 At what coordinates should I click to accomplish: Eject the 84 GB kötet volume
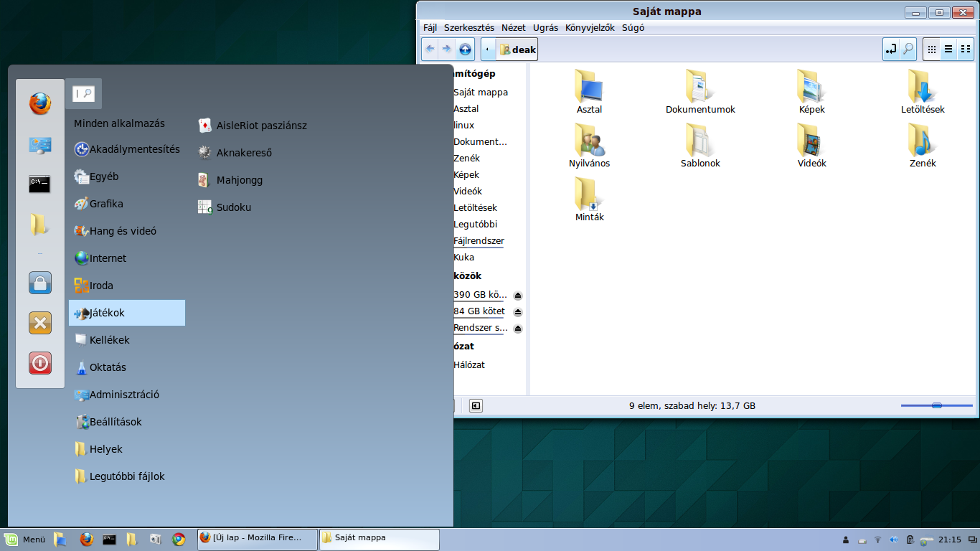(518, 312)
